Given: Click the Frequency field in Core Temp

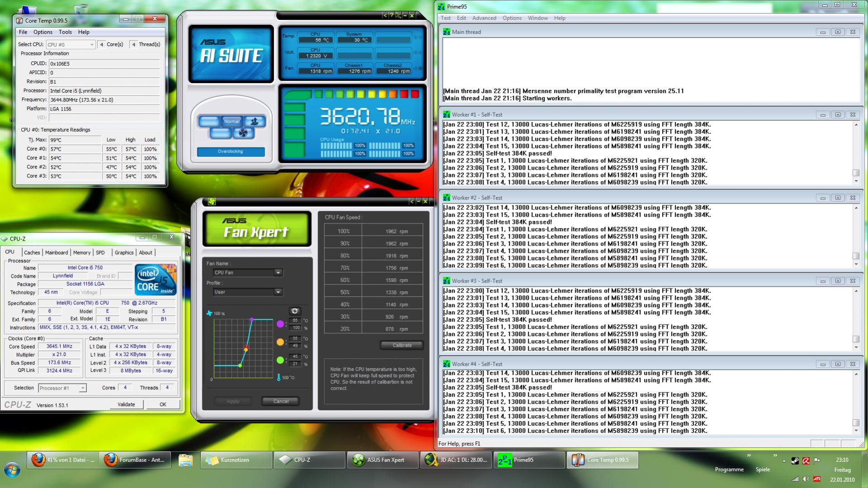Looking at the screenshot, I should [104, 100].
